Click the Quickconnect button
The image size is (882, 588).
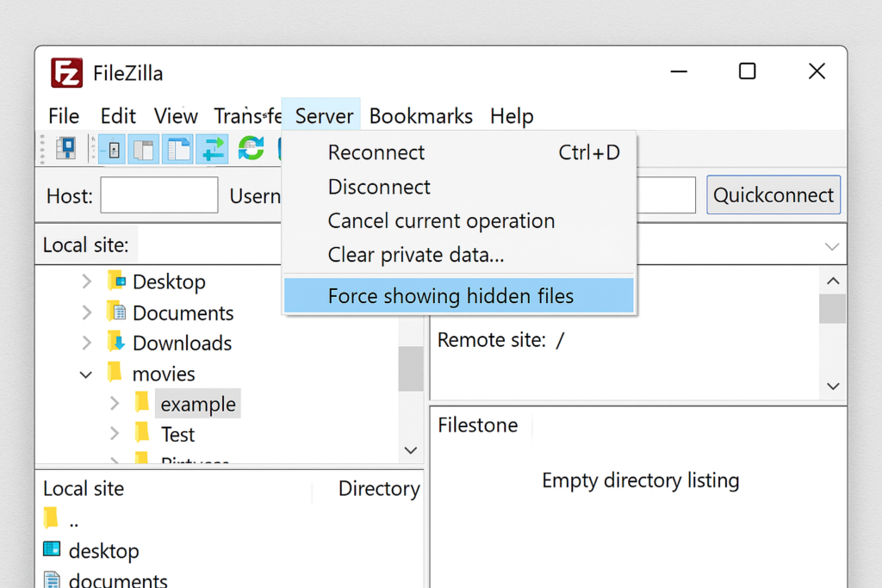coord(773,195)
